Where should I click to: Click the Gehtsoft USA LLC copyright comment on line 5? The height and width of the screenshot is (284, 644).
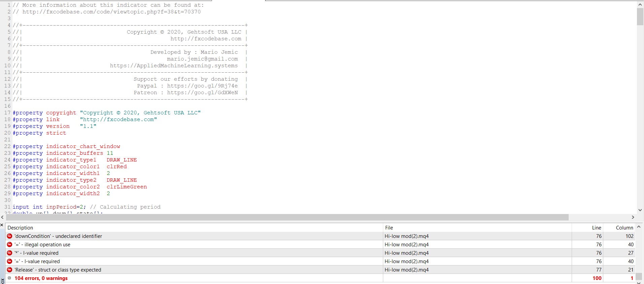point(184,32)
